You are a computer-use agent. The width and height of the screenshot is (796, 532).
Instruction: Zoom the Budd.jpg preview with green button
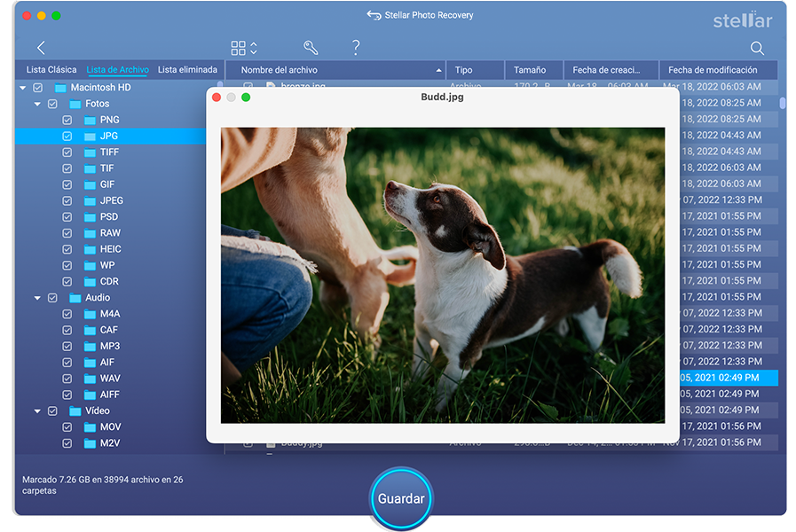(x=246, y=98)
